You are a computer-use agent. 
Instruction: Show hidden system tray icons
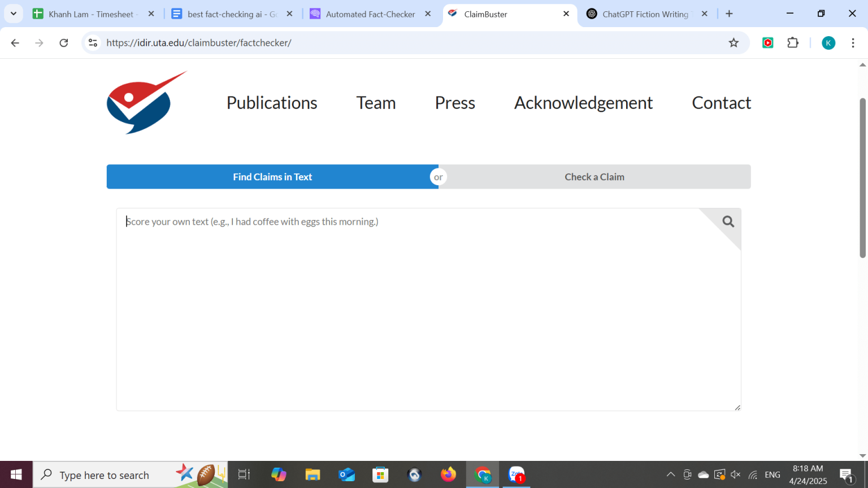tap(670, 474)
